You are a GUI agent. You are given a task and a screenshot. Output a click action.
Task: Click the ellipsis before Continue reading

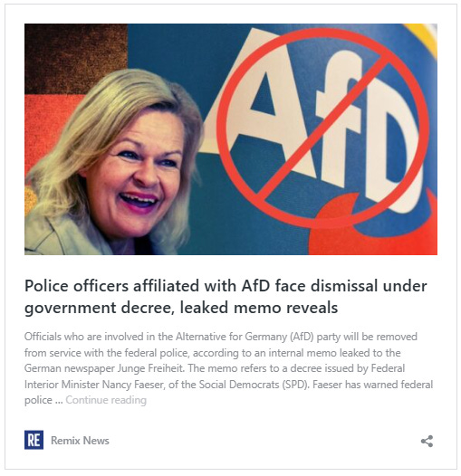pos(59,400)
